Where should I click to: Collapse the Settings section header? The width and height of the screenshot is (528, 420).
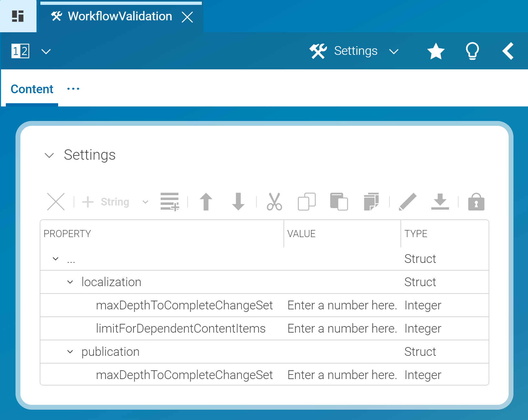tap(50, 155)
